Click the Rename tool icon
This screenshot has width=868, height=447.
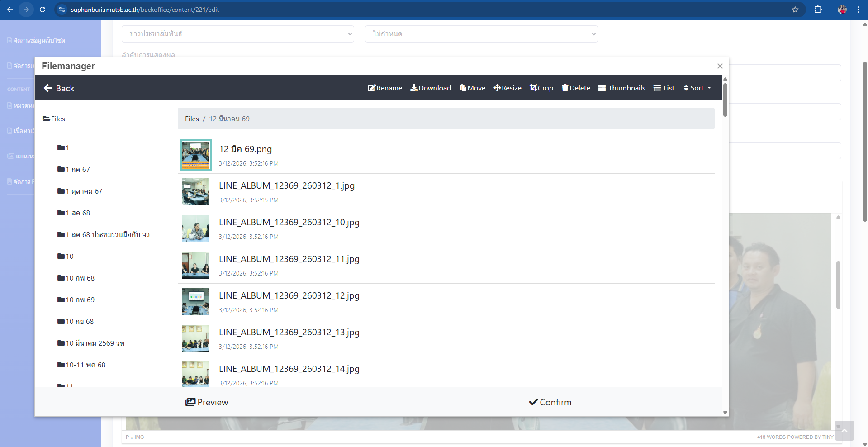(372, 88)
